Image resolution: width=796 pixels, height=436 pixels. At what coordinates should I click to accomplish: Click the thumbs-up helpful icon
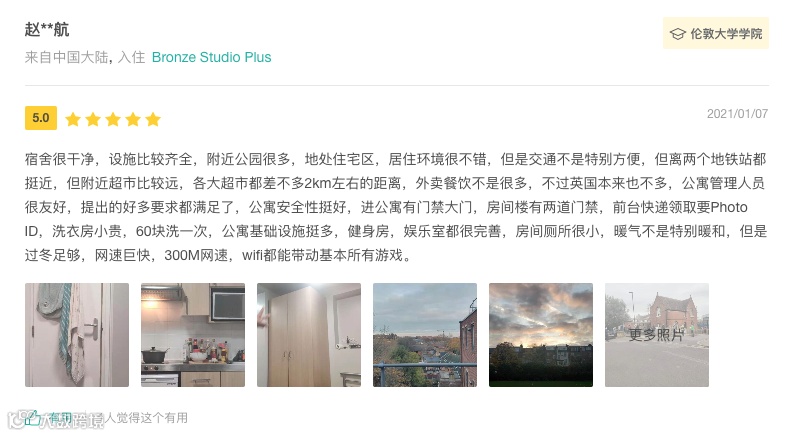pos(31,418)
